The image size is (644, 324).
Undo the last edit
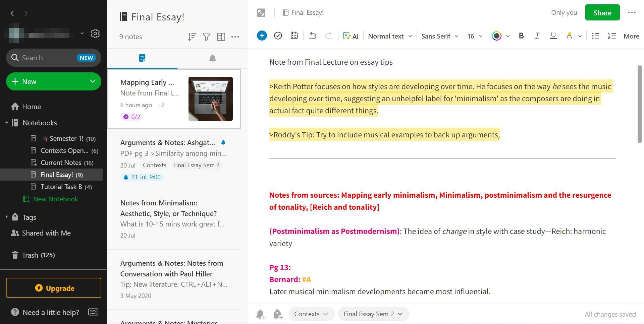[x=312, y=35]
